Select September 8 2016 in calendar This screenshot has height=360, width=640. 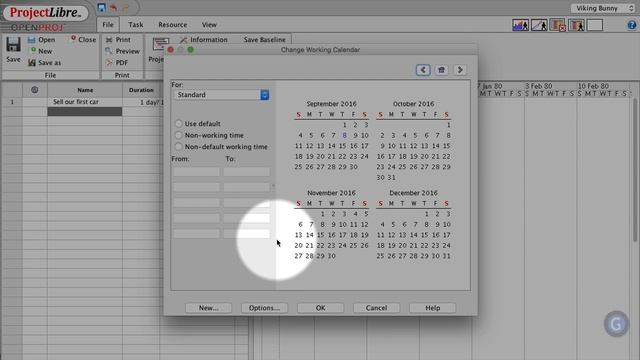pos(344,135)
